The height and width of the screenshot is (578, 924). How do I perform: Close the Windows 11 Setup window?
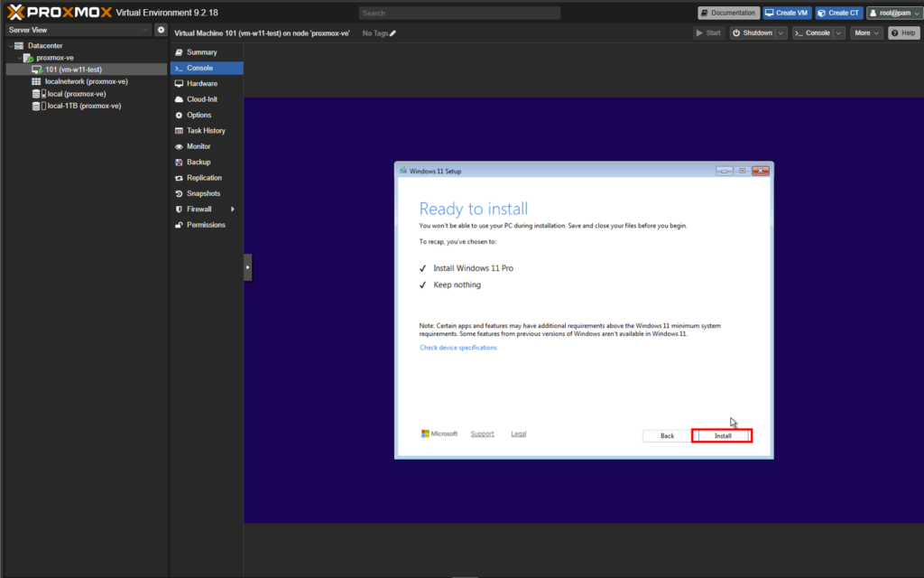[760, 171]
